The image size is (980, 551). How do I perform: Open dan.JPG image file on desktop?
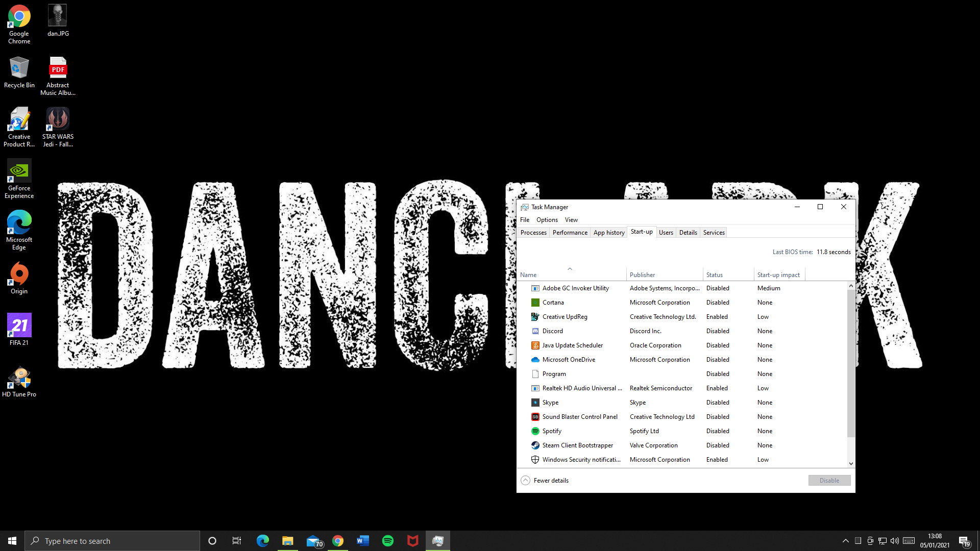click(x=58, y=21)
